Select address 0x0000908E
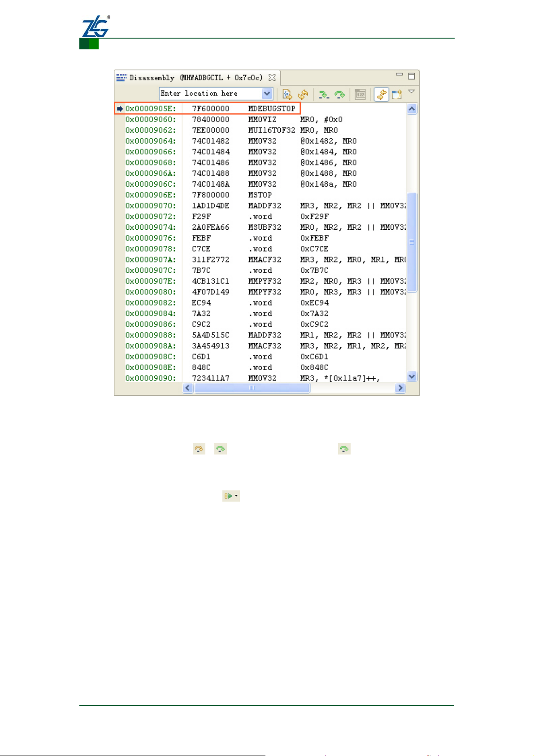 click(151, 367)
